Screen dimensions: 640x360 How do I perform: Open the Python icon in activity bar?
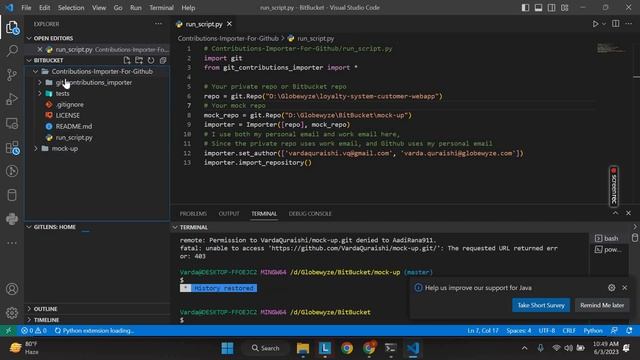[x=12, y=219]
